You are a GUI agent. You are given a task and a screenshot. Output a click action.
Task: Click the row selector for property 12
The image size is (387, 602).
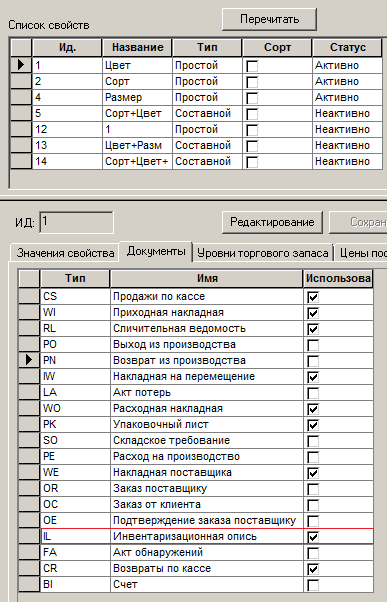pos(21,129)
